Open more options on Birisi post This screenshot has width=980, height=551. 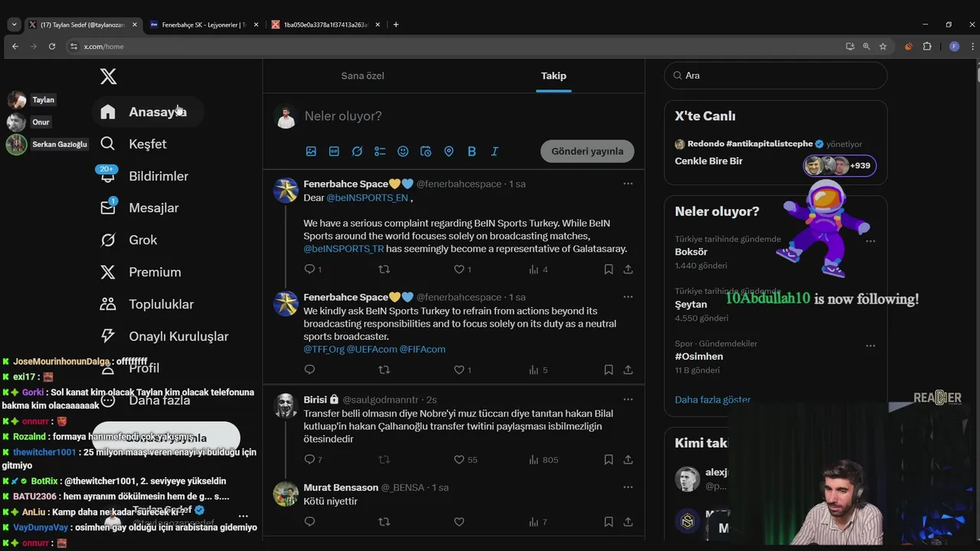(x=628, y=399)
